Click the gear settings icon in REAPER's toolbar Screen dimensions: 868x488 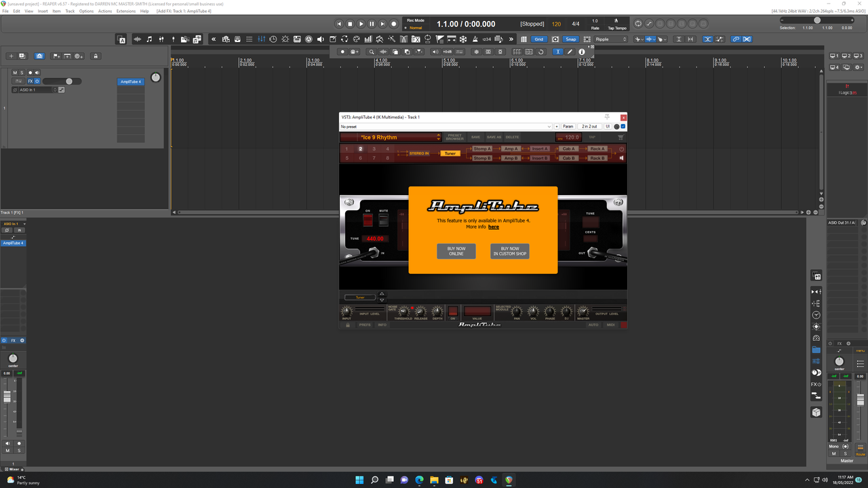point(285,39)
